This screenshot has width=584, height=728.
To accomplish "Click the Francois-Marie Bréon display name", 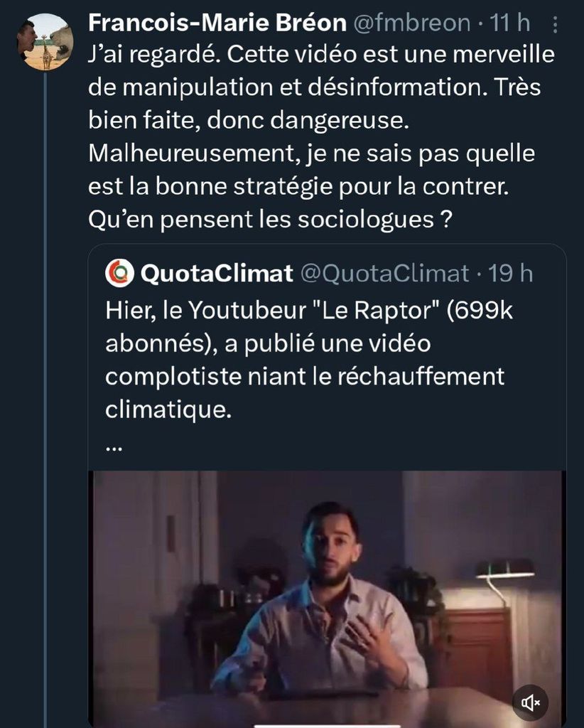I will (x=215, y=23).
